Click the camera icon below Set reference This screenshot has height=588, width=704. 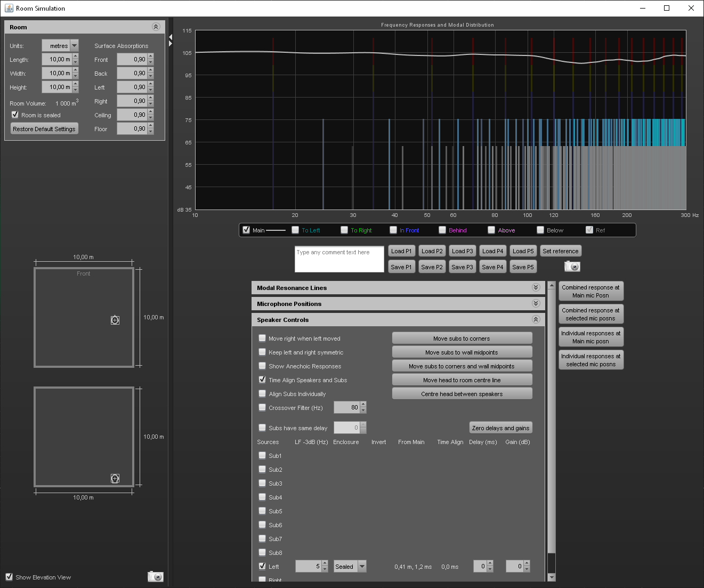572,266
